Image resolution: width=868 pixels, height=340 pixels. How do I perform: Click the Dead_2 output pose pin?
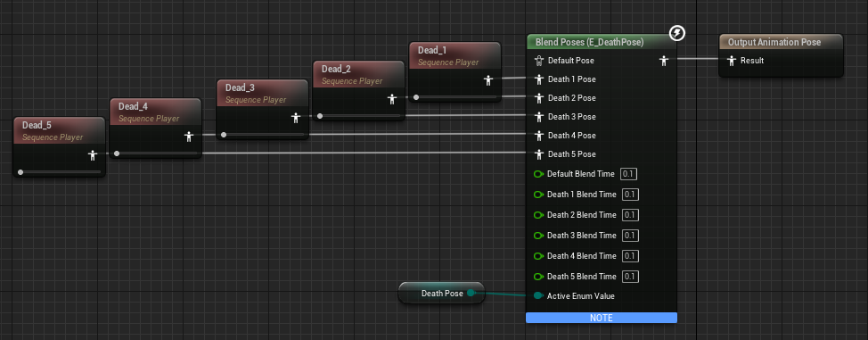pyautogui.click(x=392, y=99)
